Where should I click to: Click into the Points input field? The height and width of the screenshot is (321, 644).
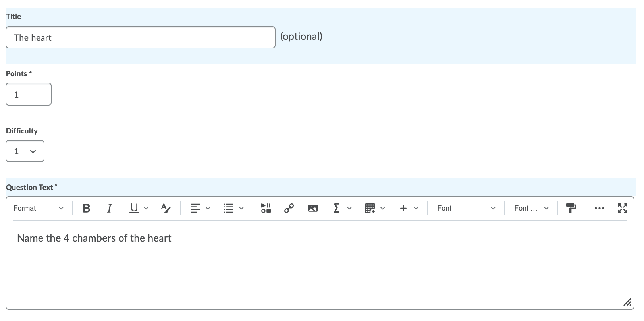coord(29,95)
